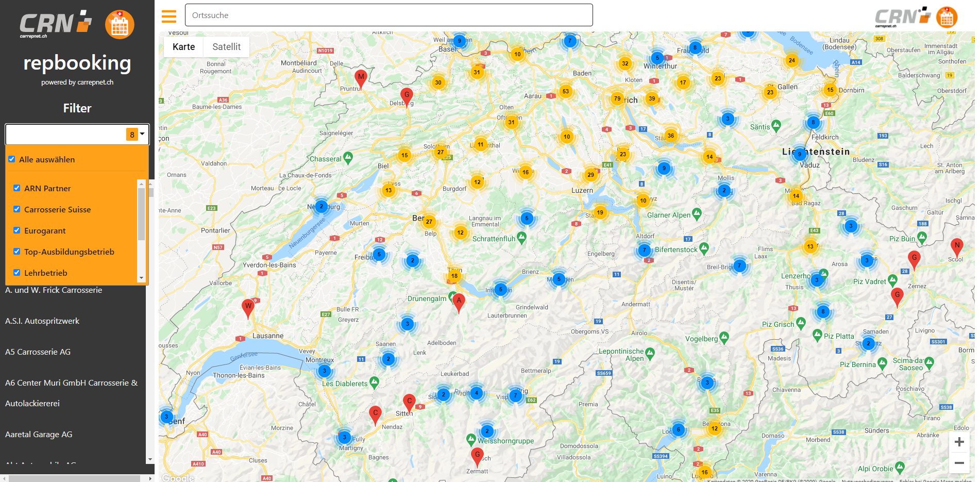Screen dimensions: 980x482
Task: Click into the Ortssuche search field
Action: point(388,15)
